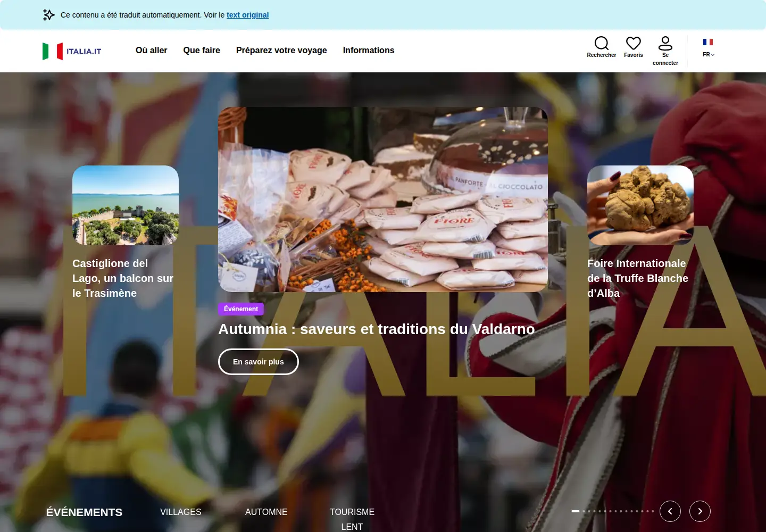Advance carousel with right arrow button

point(700,511)
